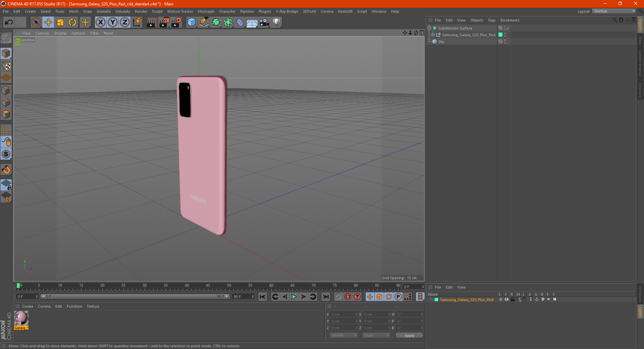Click the Undo arrow icon
This screenshot has width=644, height=349.
coord(9,22)
